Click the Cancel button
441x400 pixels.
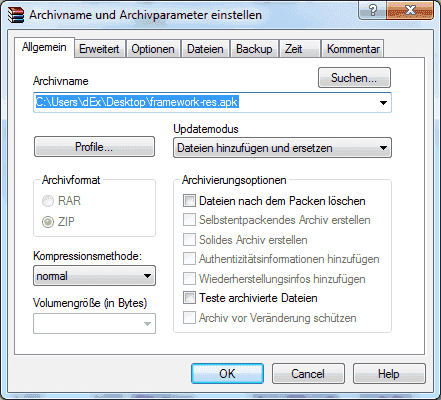pos(308,374)
